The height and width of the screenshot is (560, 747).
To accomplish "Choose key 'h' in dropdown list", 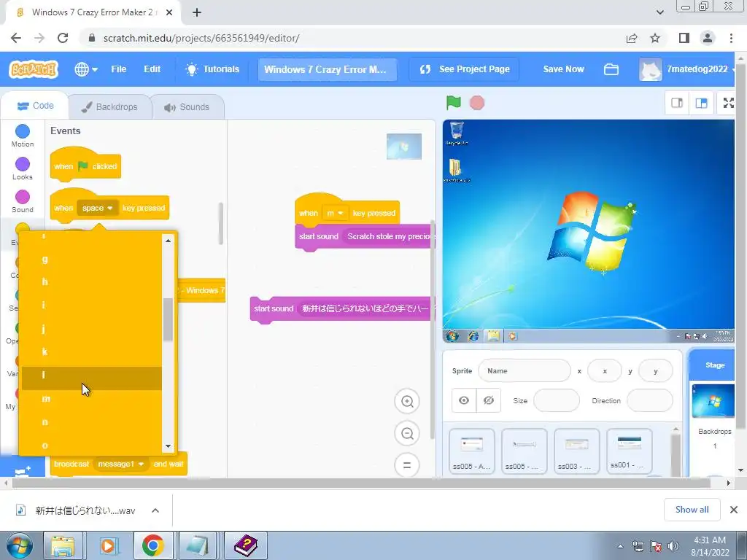I will click(92, 282).
